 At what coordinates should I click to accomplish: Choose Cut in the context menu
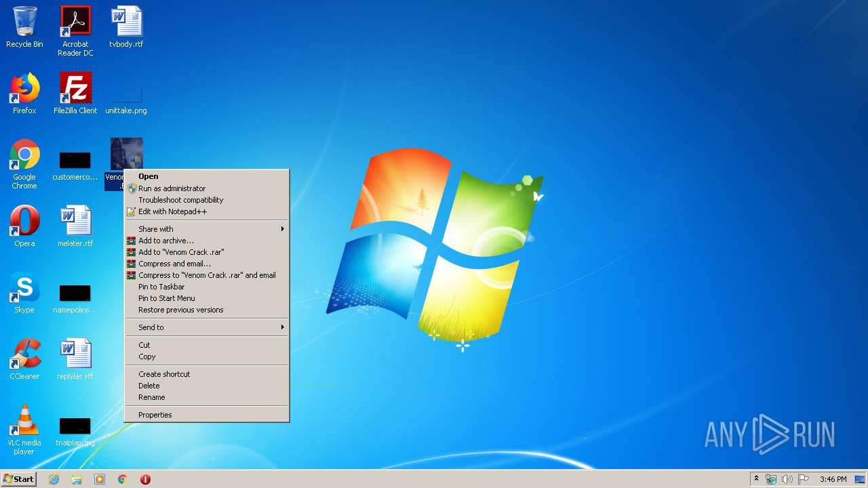207,345
